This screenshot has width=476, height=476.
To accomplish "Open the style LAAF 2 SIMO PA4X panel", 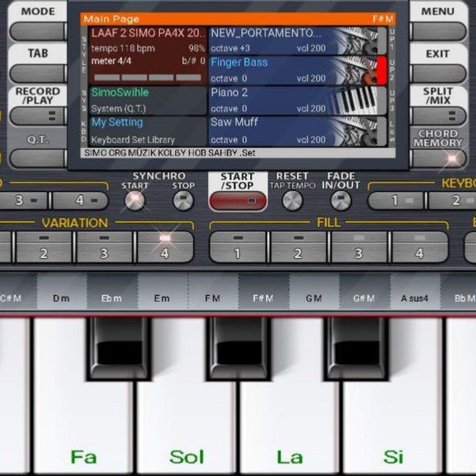I will pos(147,56).
